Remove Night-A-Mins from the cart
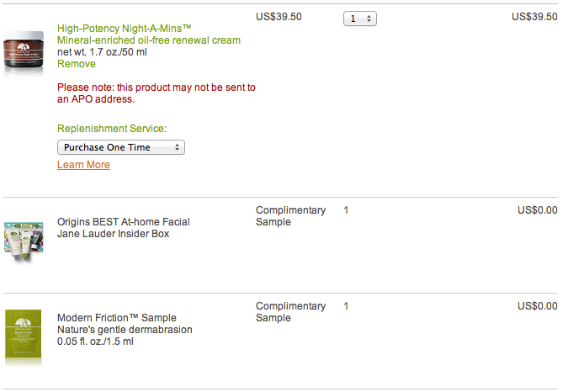 pos(77,64)
